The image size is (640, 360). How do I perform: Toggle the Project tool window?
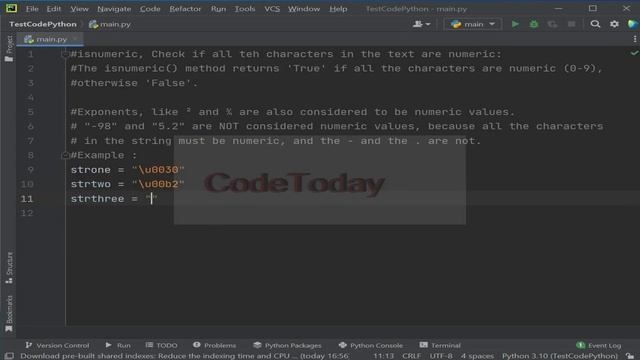pos(9,48)
